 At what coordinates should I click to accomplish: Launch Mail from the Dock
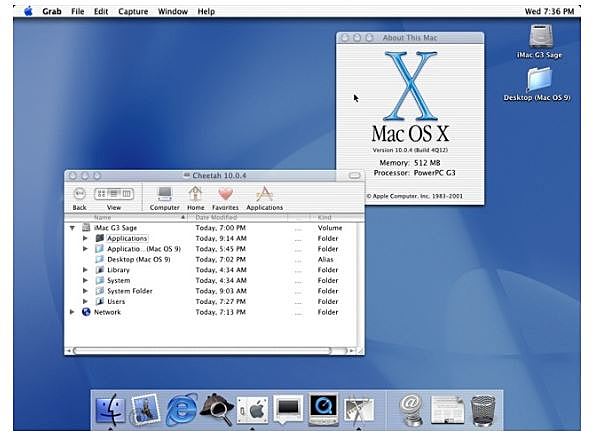pos(145,410)
